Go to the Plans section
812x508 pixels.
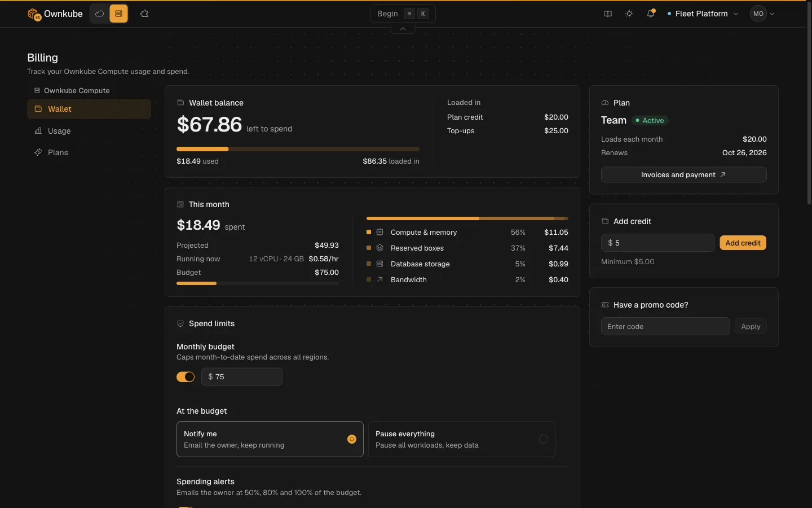tap(89, 152)
